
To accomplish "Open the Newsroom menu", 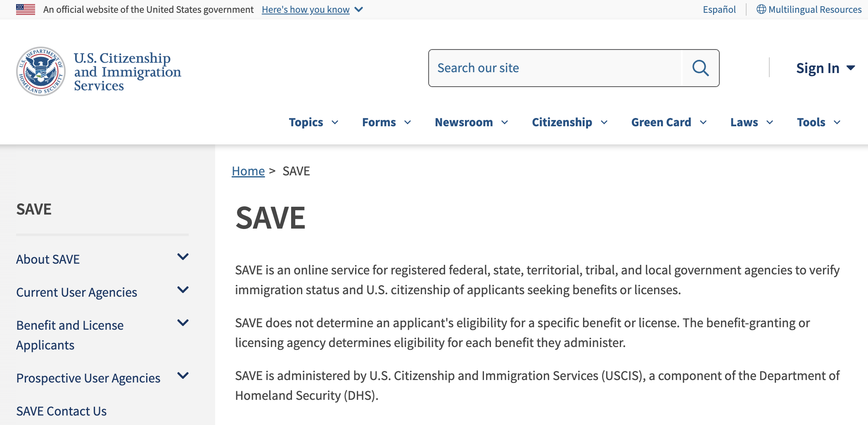I will tap(471, 123).
